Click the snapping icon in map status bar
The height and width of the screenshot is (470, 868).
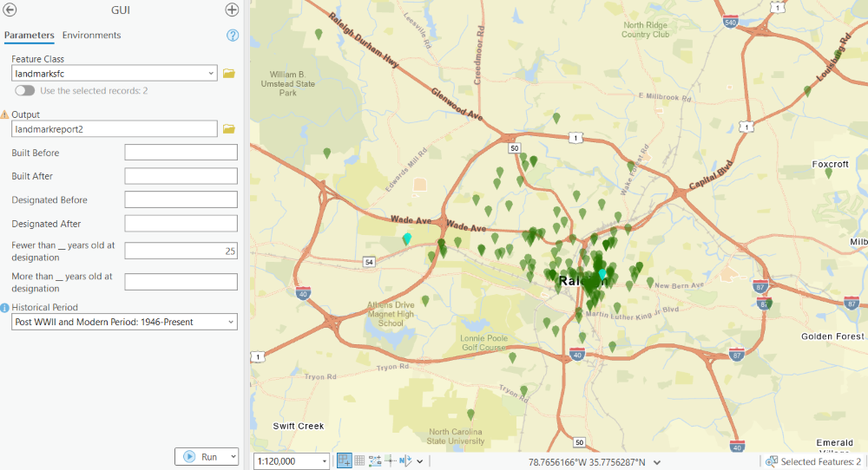(345, 461)
